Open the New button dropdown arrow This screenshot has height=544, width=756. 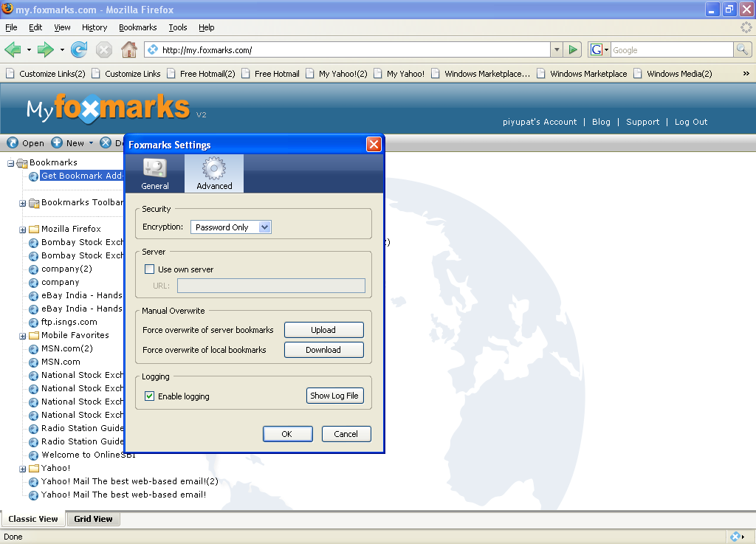click(x=91, y=142)
